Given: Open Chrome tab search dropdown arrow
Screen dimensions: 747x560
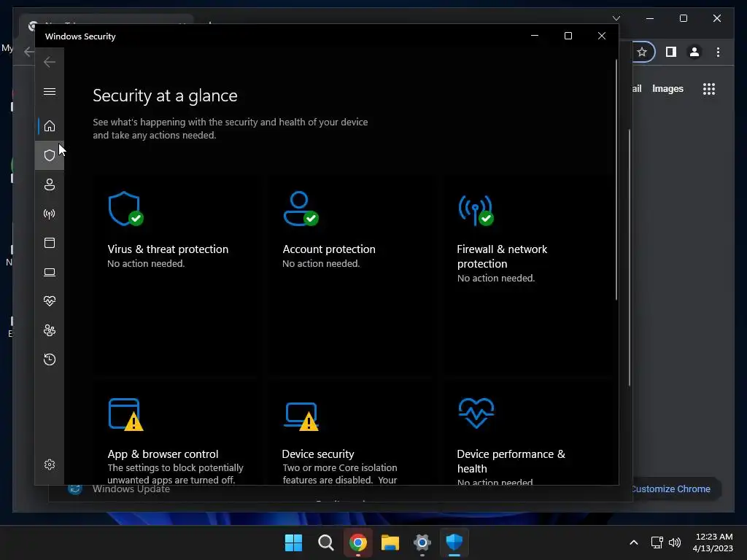Looking at the screenshot, I should [x=616, y=18].
